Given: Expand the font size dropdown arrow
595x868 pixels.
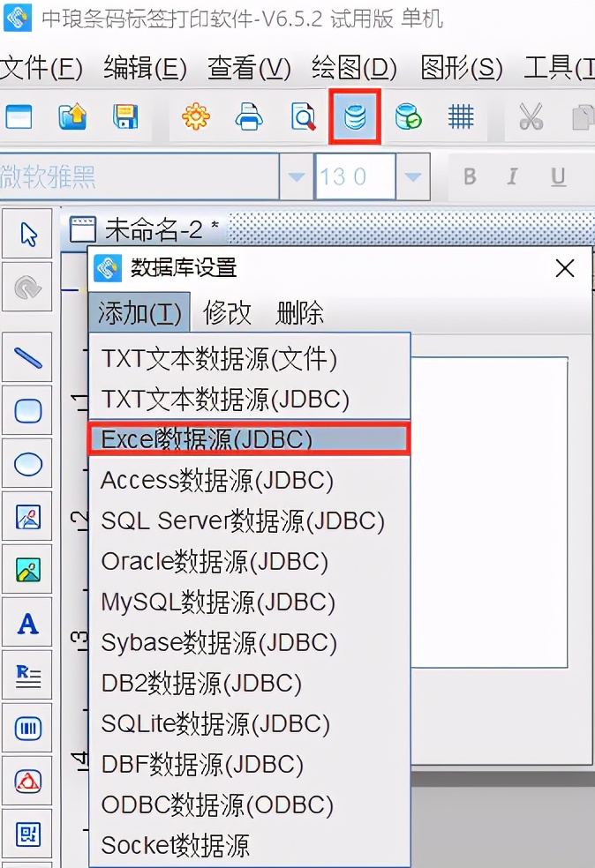Looking at the screenshot, I should (x=413, y=176).
